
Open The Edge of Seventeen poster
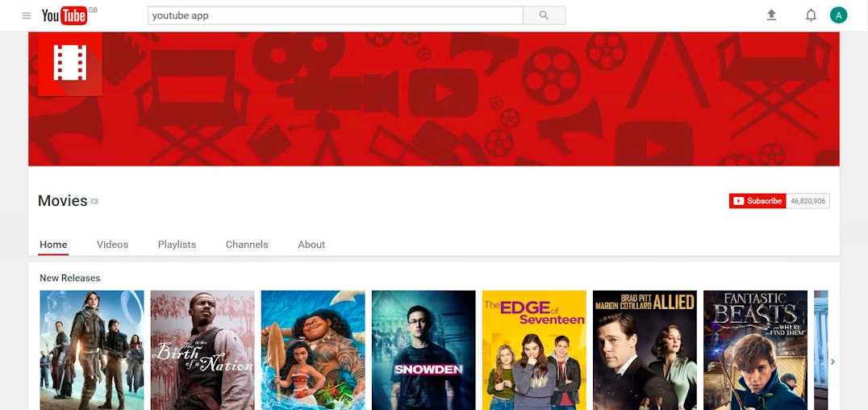(x=534, y=350)
